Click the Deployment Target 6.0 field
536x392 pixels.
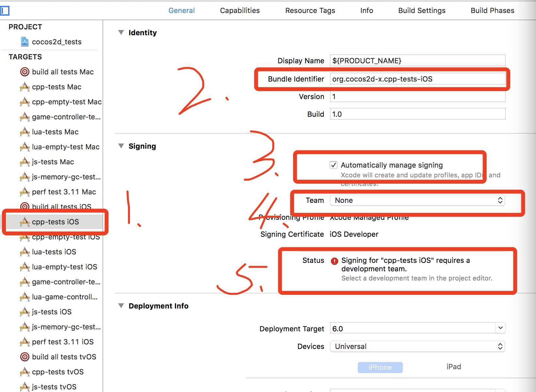413,328
